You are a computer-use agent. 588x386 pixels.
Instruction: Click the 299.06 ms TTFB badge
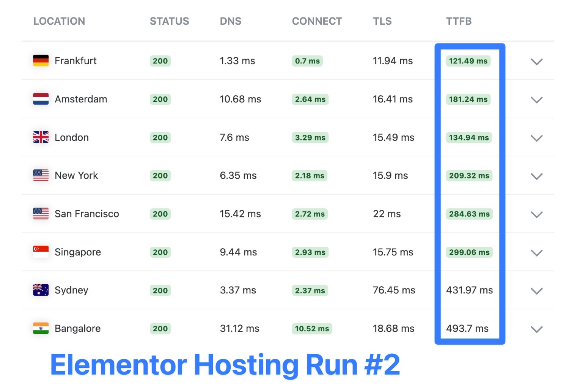(469, 252)
